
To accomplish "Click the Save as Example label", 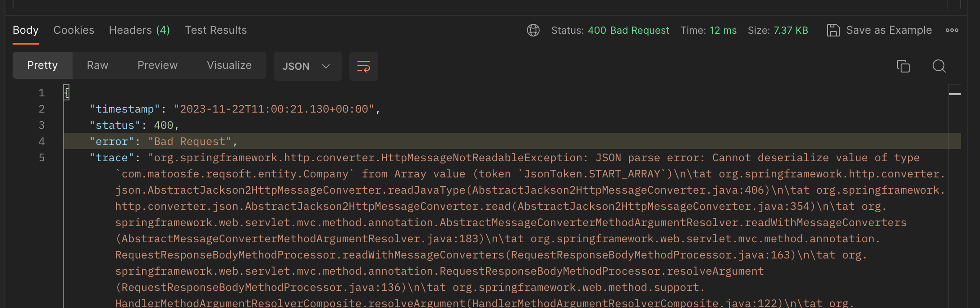I will point(889,30).
